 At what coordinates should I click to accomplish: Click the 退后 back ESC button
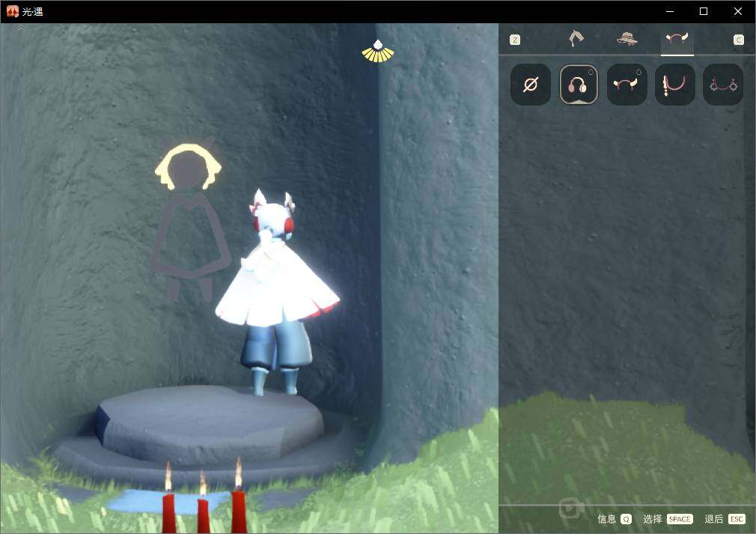[x=725, y=519]
